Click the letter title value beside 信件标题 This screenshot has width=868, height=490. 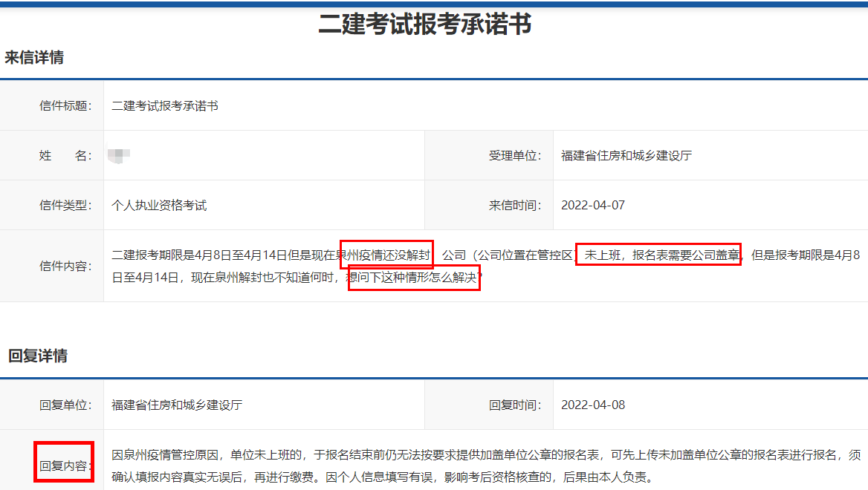coord(164,106)
